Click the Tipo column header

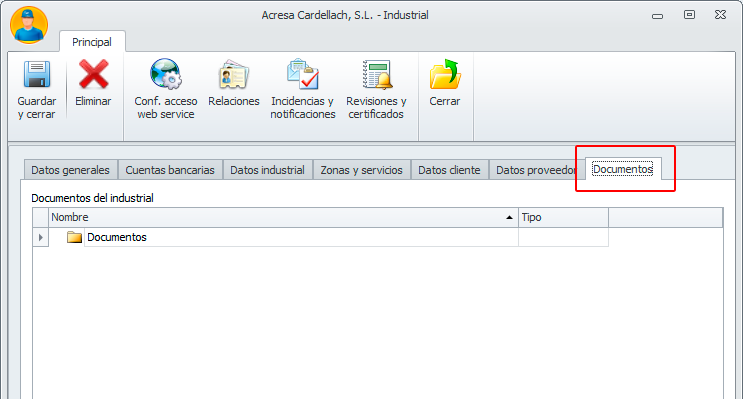[x=563, y=217]
